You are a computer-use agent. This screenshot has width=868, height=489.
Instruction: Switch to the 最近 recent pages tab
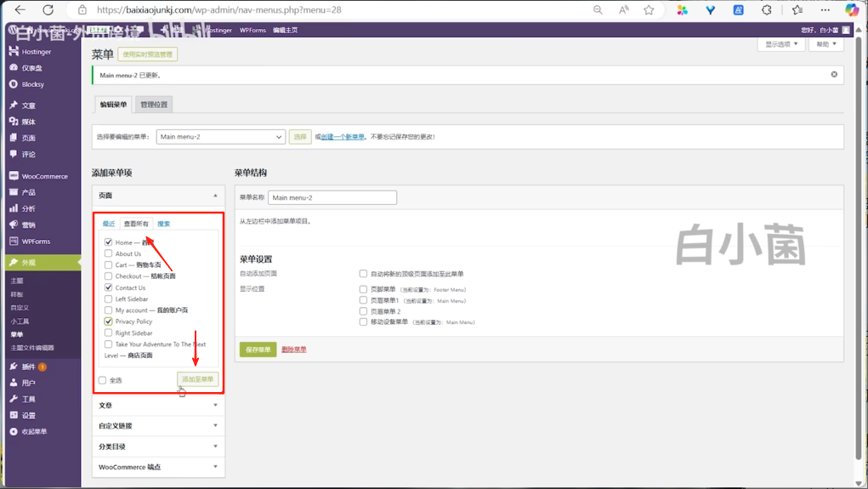[109, 224]
